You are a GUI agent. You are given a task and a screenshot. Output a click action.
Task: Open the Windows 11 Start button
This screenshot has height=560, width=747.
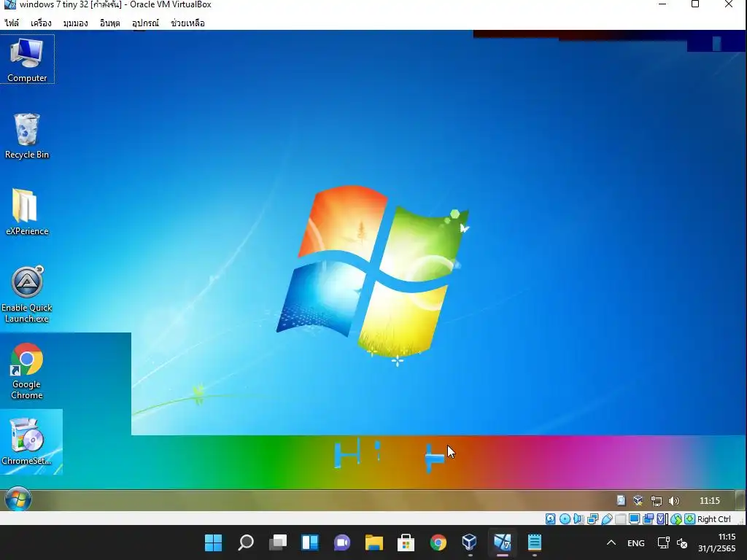pos(214,542)
